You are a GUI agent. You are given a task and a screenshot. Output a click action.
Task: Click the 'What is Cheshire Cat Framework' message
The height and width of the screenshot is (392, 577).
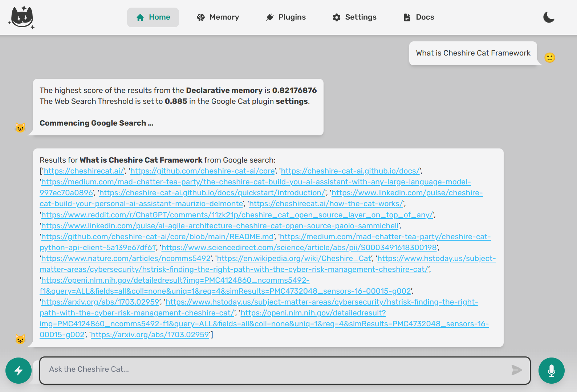(x=473, y=53)
